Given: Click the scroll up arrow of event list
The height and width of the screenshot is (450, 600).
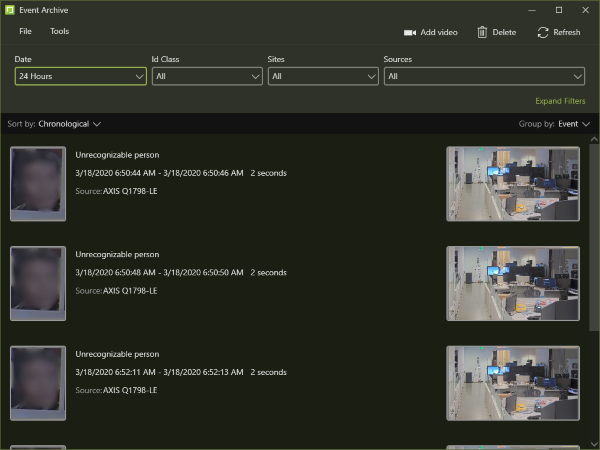Looking at the screenshot, I should click(x=594, y=140).
